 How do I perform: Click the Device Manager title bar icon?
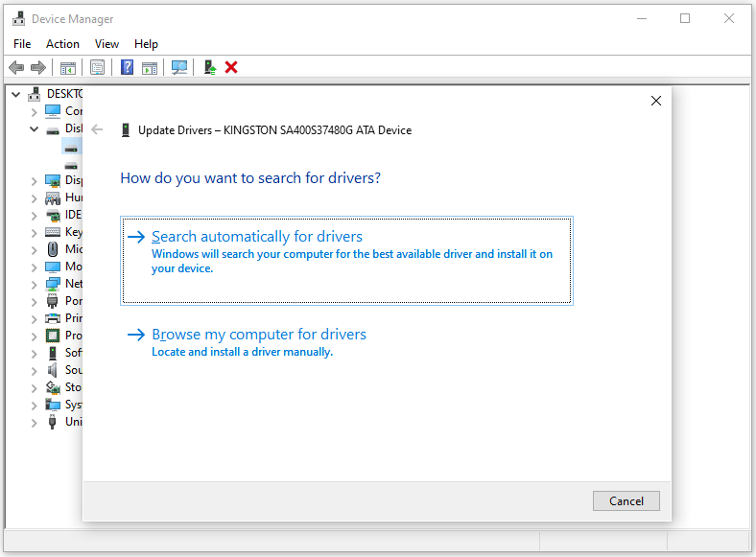click(18, 18)
